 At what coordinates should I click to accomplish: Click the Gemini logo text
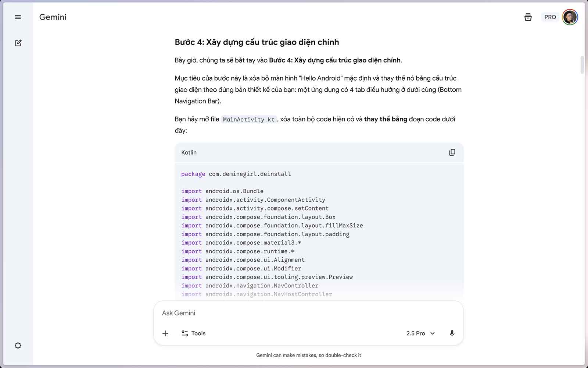[x=53, y=17]
